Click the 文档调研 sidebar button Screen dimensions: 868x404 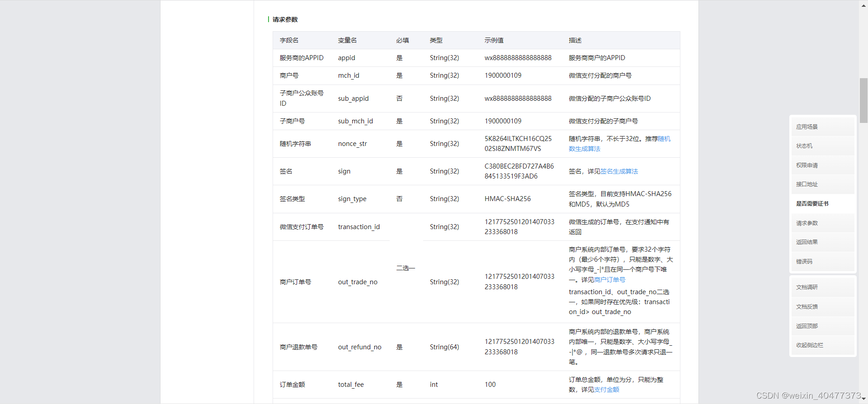[822, 287]
